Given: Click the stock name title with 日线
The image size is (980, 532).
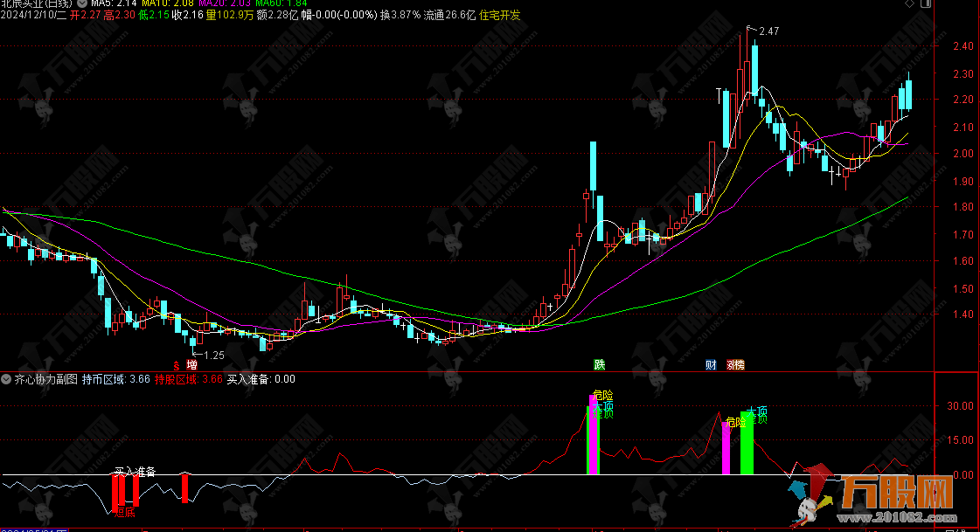Looking at the screenshot, I should tap(36, 3).
